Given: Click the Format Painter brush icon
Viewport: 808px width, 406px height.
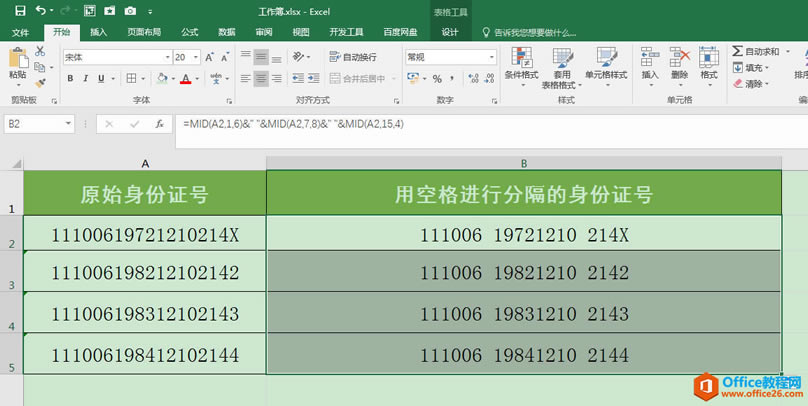Looking at the screenshot, I should click(40, 82).
